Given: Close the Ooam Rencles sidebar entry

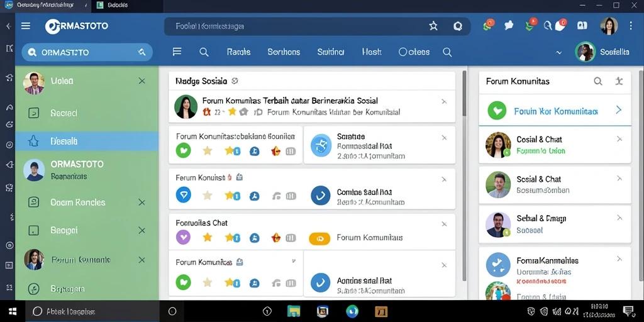Looking at the screenshot, I should click(x=142, y=203).
